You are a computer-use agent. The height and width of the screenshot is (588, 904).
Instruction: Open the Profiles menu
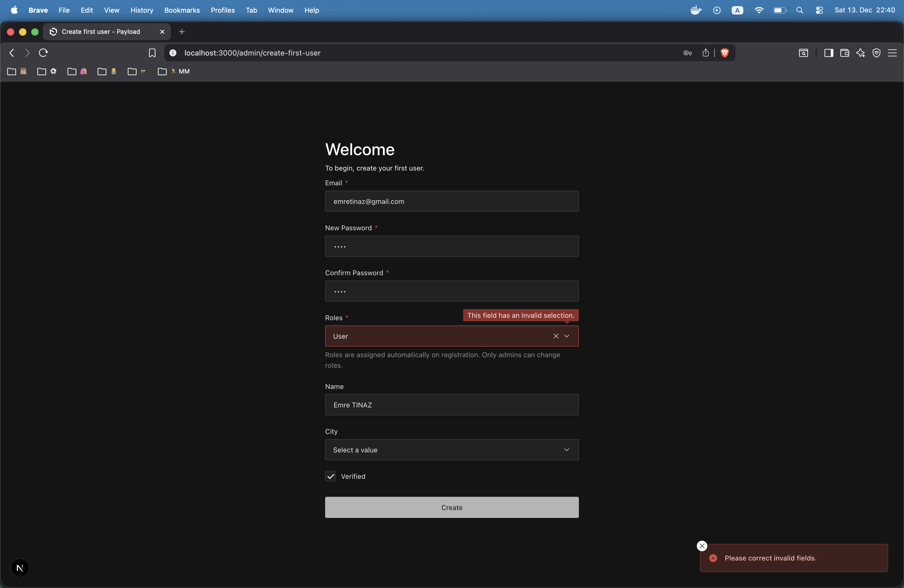(x=223, y=10)
